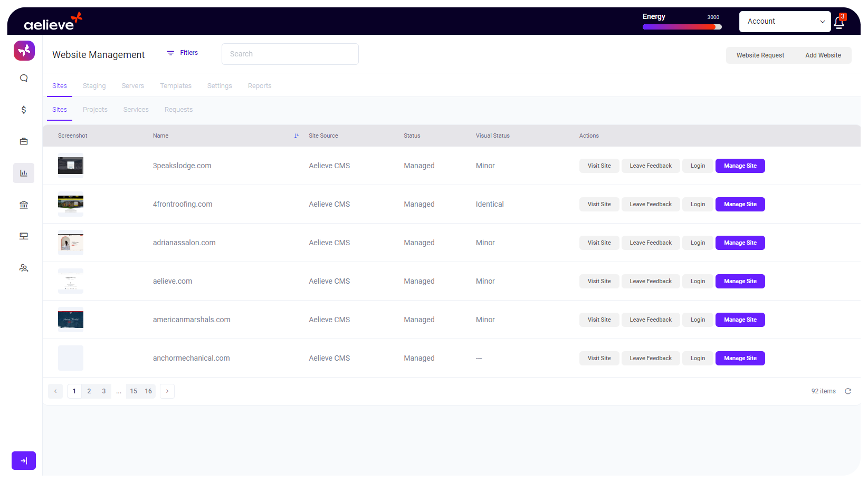Open the monitor display sidebar icon
The width and height of the screenshot is (868, 483).
pos(24,236)
